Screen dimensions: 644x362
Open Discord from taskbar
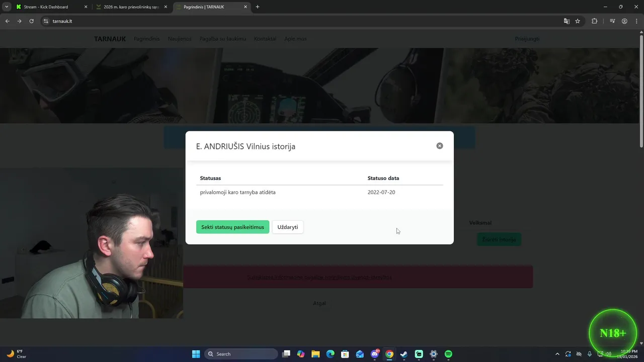375,354
